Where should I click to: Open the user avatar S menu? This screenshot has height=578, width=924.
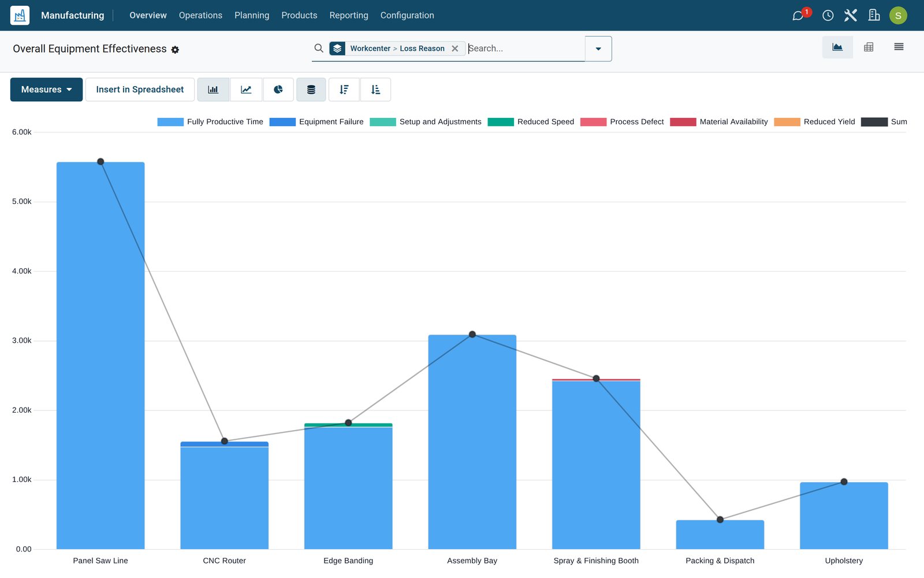pos(898,15)
